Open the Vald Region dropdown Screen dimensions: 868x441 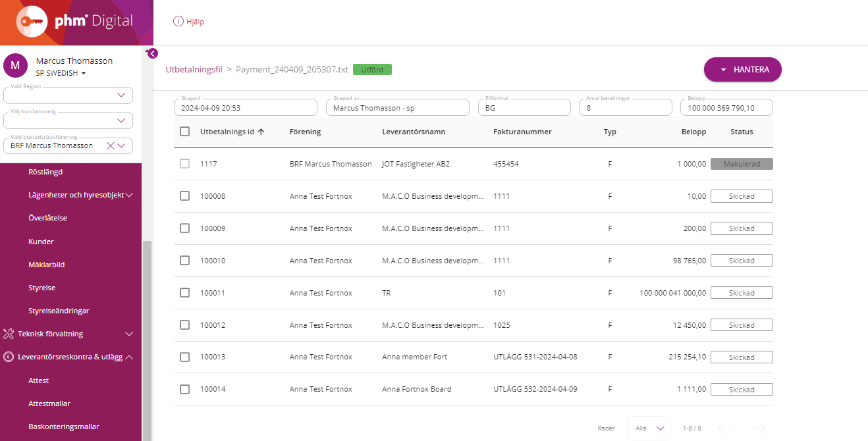[121, 95]
